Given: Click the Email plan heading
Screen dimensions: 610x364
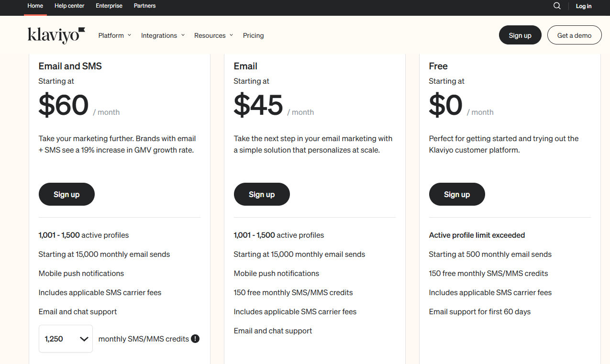Looking at the screenshot, I should [x=245, y=66].
